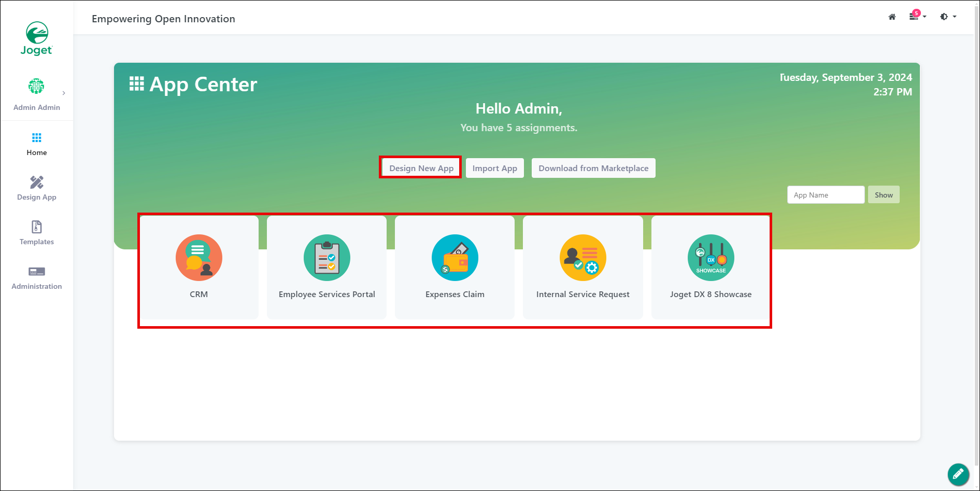This screenshot has width=980, height=491.
Task: Click the Internal Service Request label
Action: click(x=583, y=294)
